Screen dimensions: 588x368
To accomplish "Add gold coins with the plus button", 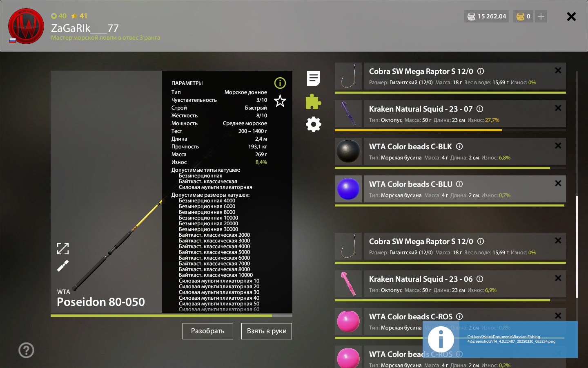I will (x=541, y=16).
